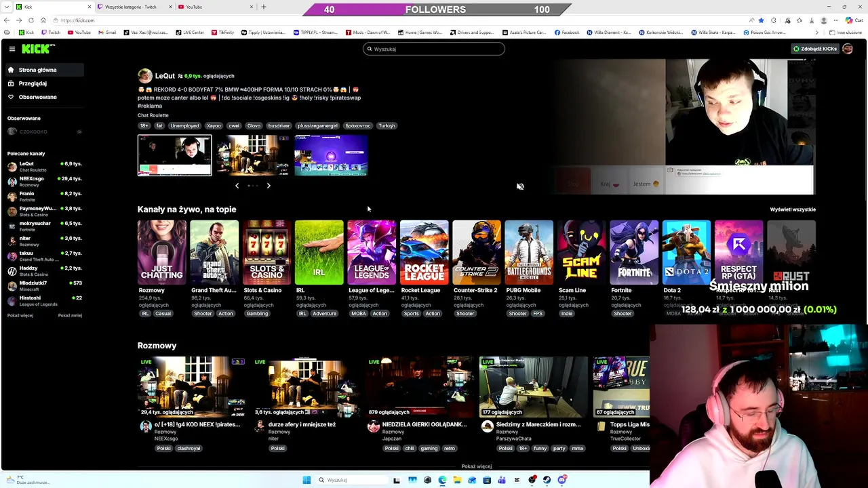
Task: Open the Scam Line category cover
Action: click(x=582, y=252)
